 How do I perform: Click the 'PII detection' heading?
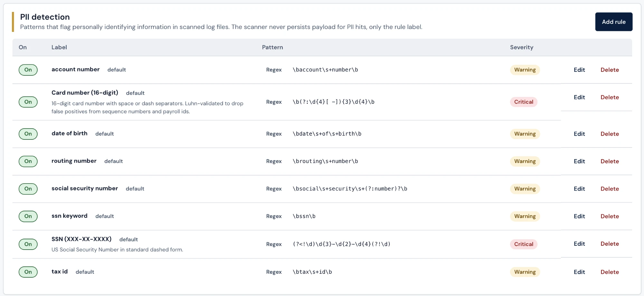pos(45,17)
